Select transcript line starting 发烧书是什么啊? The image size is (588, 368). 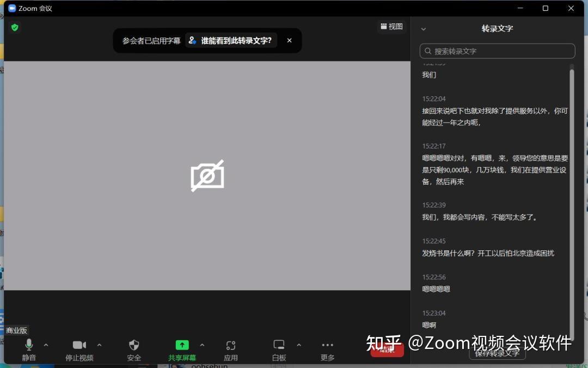point(488,253)
